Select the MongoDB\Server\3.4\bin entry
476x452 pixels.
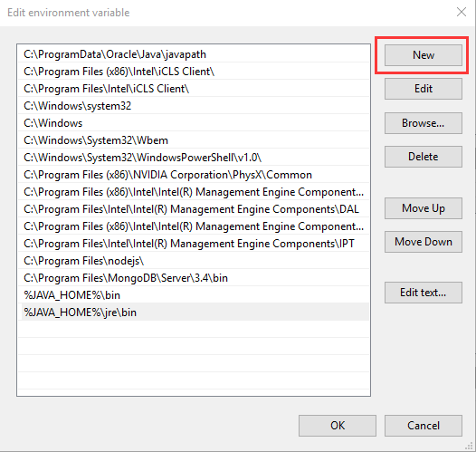pyautogui.click(x=194, y=278)
